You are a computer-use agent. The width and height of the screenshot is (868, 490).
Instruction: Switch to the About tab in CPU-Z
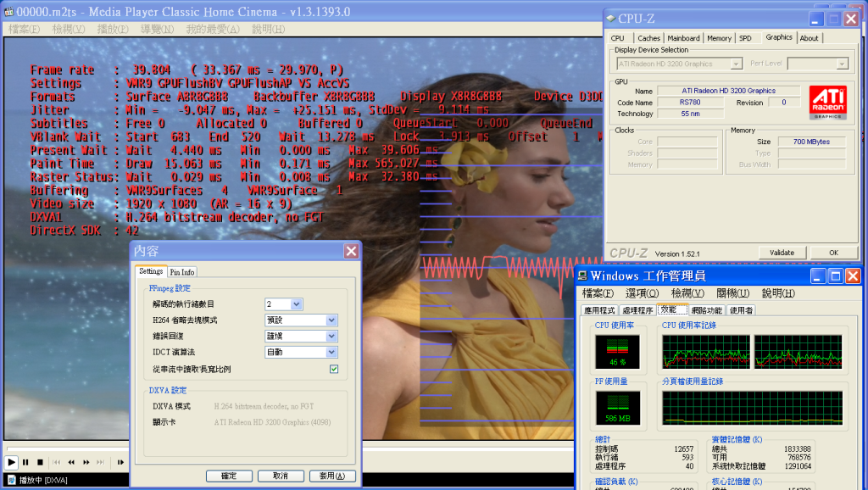pos(809,38)
